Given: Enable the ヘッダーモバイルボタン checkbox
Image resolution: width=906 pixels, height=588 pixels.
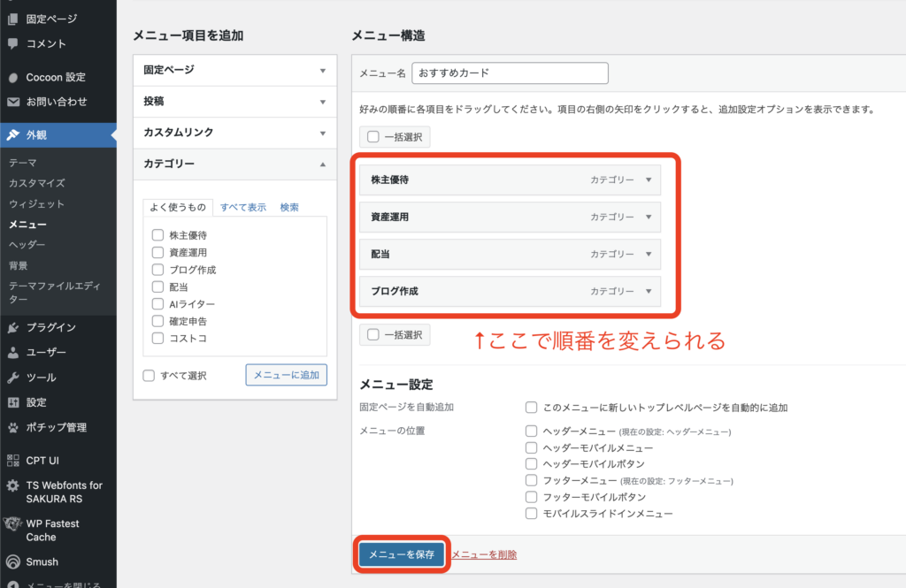Looking at the screenshot, I should (x=531, y=464).
